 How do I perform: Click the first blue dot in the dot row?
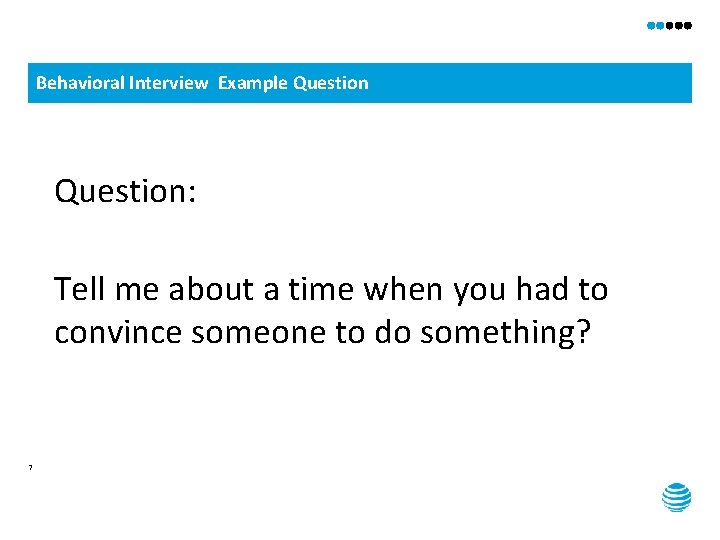click(x=651, y=26)
